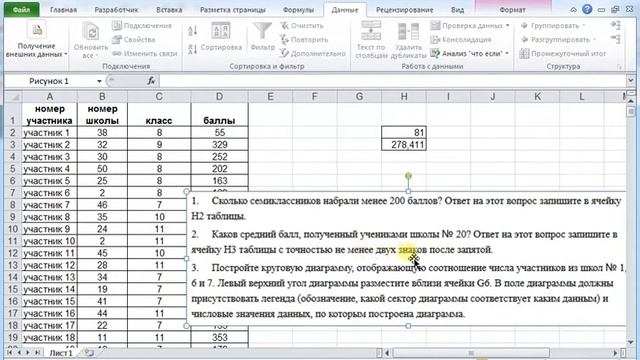Screen dimensions: 640x360
Task: Click Удалить дубликаты
Action: point(408,40)
